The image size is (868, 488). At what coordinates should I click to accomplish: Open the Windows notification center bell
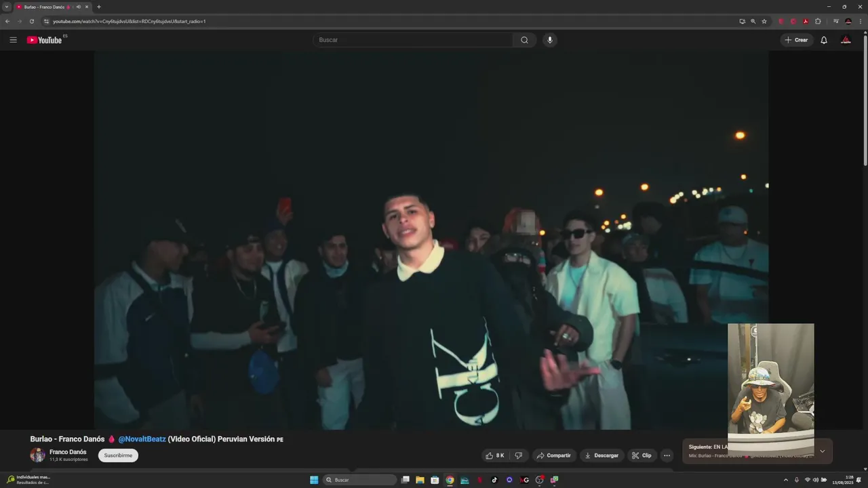coord(859,480)
